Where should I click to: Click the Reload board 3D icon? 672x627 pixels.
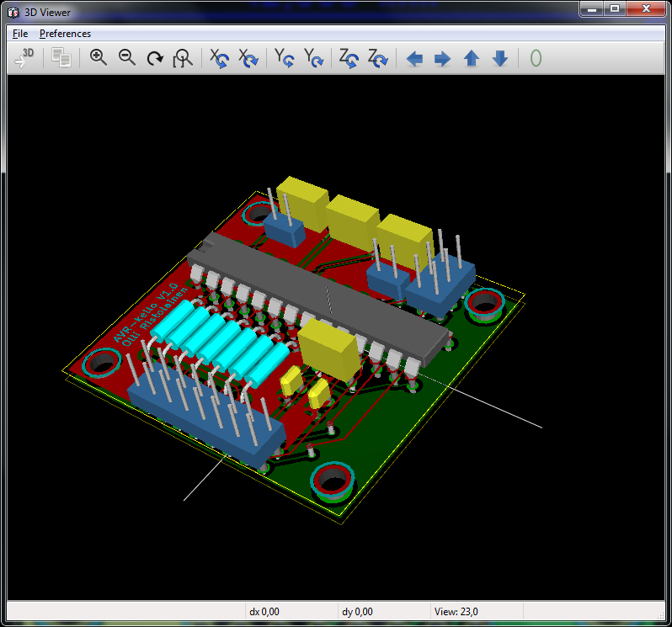click(24, 58)
